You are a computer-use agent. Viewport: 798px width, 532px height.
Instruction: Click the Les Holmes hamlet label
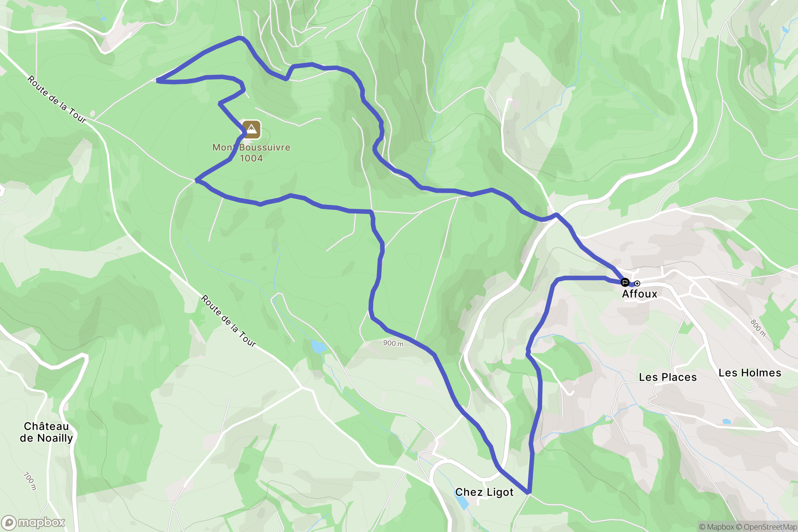(x=750, y=373)
